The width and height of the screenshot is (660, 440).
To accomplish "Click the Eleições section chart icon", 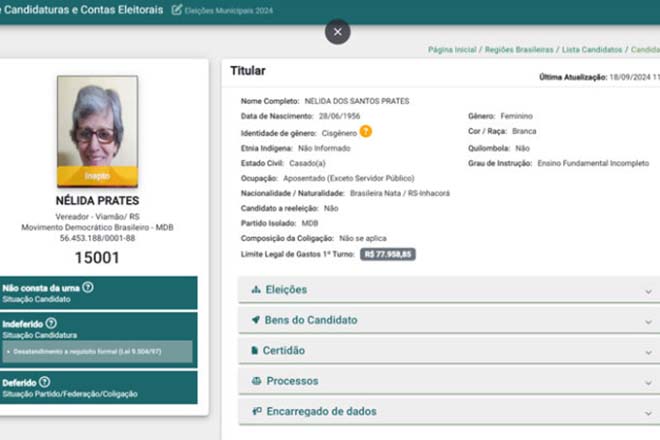I will pos(256,289).
